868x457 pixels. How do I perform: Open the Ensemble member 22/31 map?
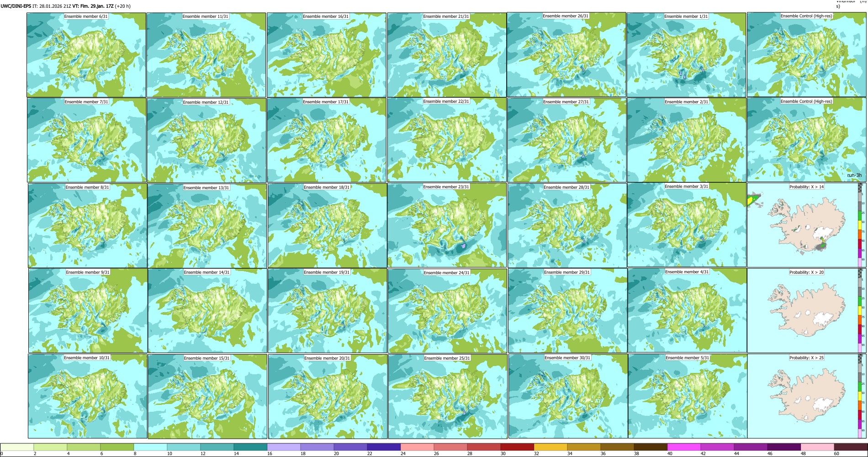[446, 140]
